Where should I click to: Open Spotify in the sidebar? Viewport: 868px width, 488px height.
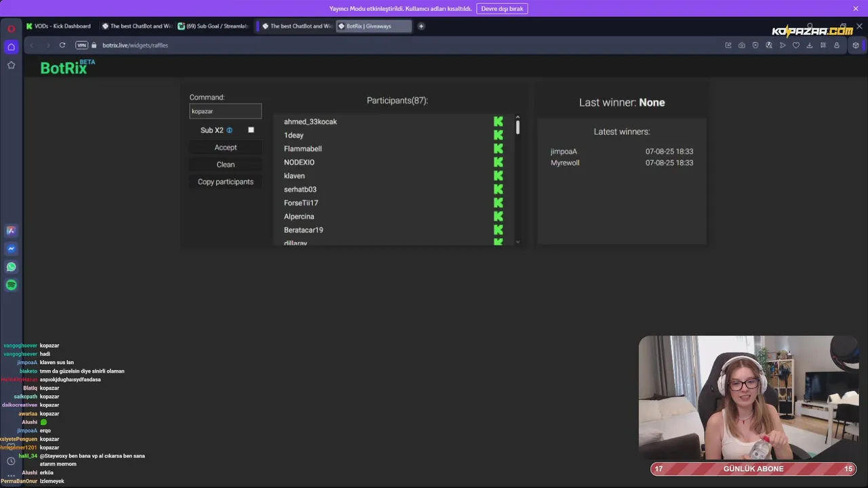11,285
